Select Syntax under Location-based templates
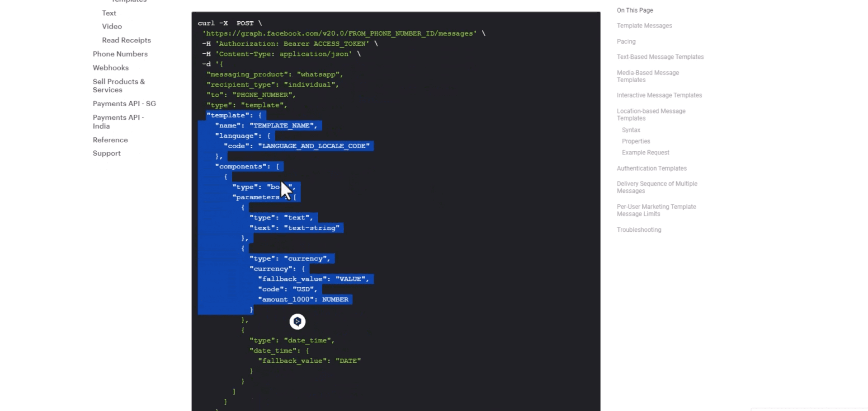Viewport: 868px width, 411px height. [631, 130]
